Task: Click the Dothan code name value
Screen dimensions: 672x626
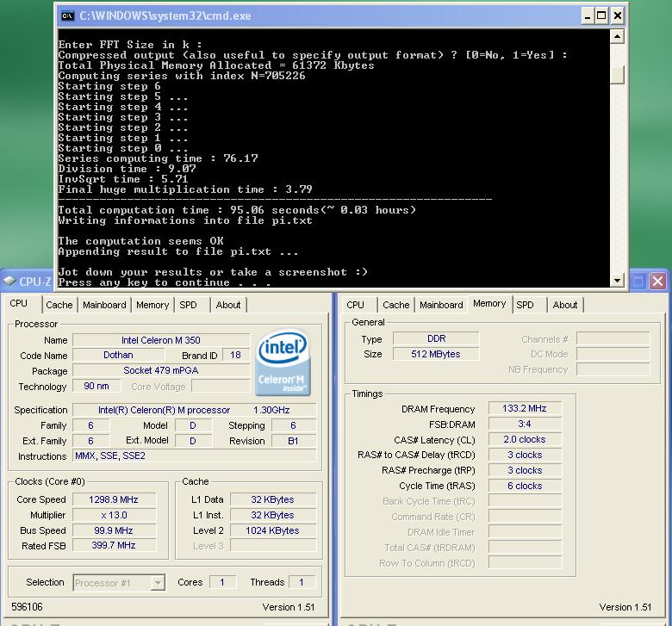Action: click(118, 356)
